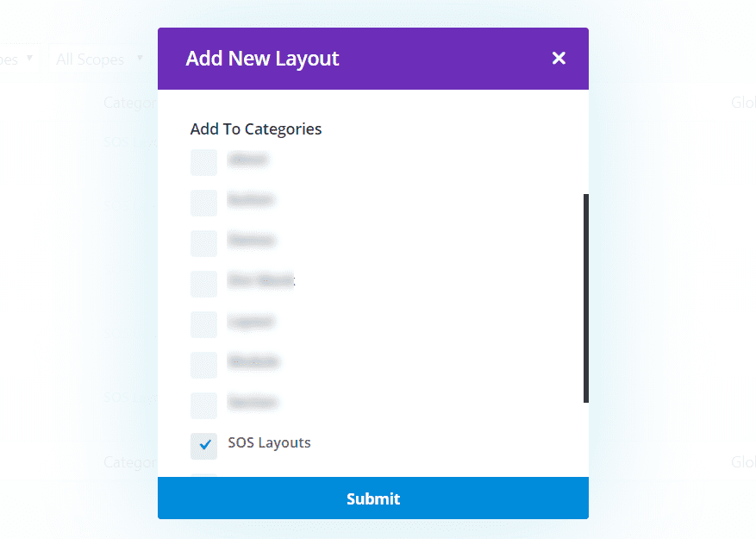
Task: Tick the cut-off checkbox below SOS Layouts
Action: [x=203, y=476]
